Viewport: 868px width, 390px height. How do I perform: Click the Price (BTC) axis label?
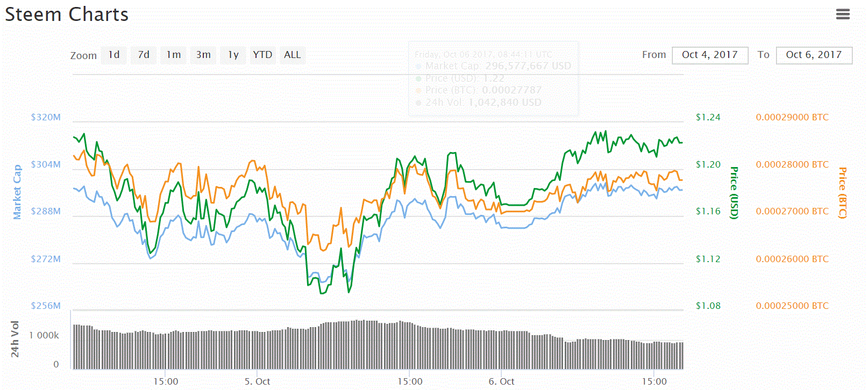point(843,192)
